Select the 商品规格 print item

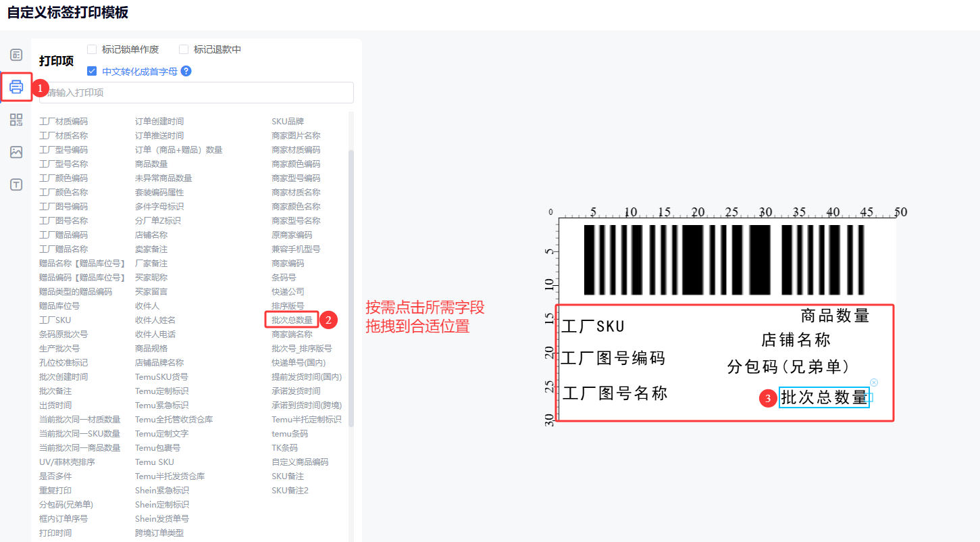pyautogui.click(x=151, y=349)
